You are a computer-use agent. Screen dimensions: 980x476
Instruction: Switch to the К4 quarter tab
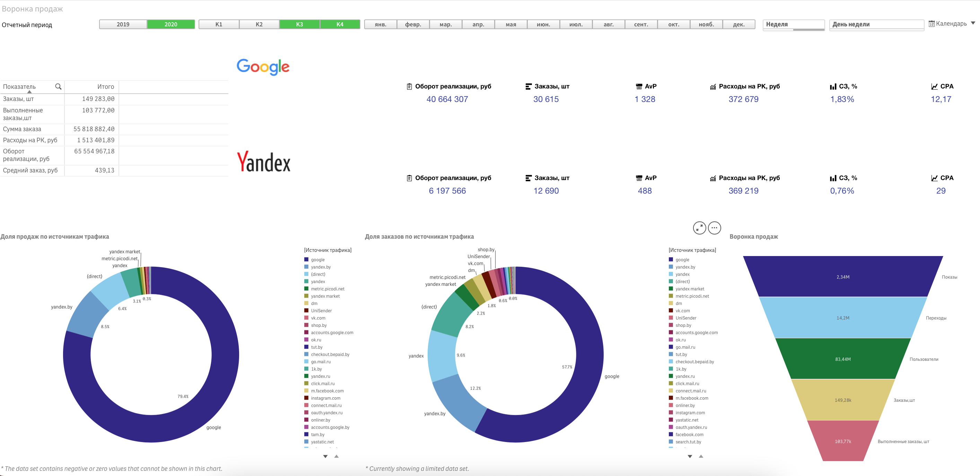(340, 24)
